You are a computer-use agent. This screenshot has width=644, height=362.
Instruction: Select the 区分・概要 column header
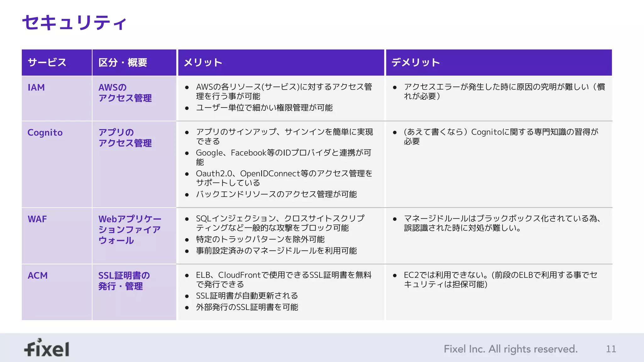[x=123, y=62]
